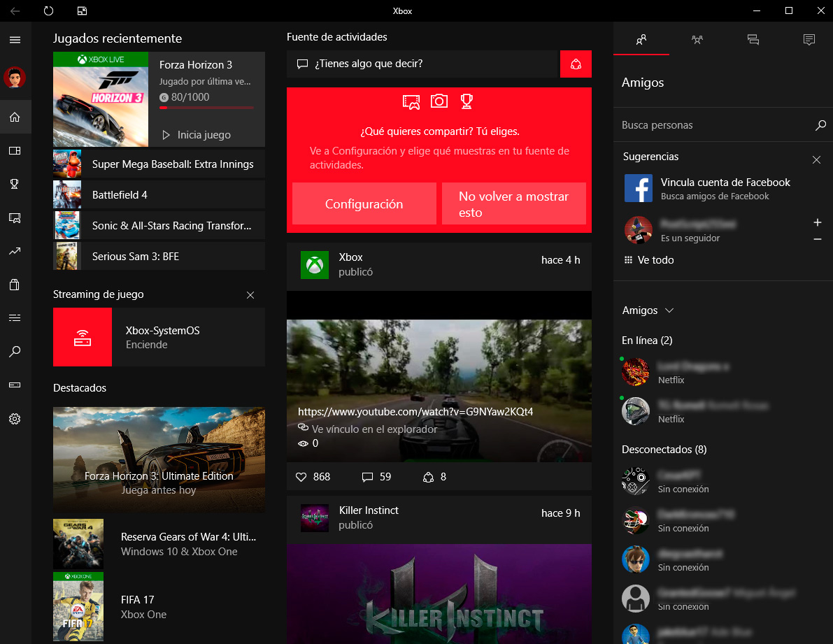Open Achievements trophy sidebar icon
This screenshot has width=833, height=644.
point(15,184)
